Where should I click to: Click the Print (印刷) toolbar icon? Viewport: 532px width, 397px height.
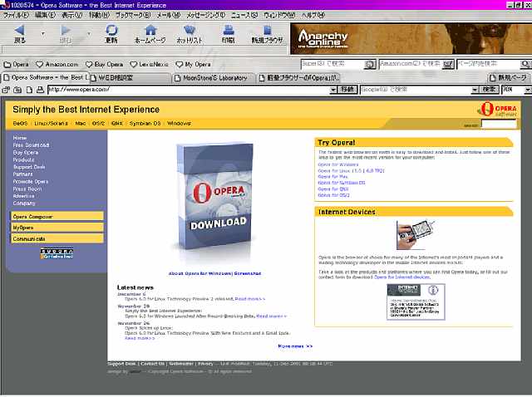(229, 30)
